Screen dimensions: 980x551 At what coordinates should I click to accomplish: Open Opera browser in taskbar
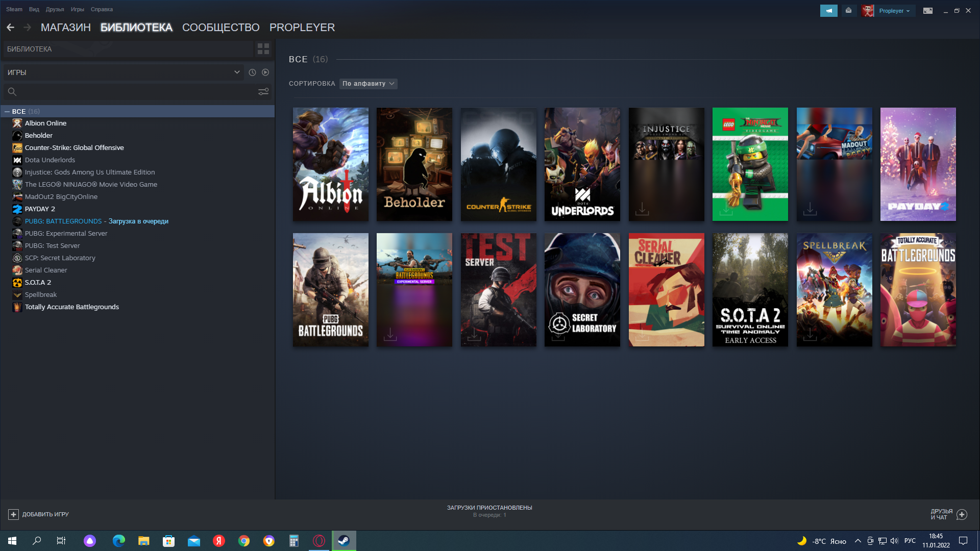(x=319, y=541)
